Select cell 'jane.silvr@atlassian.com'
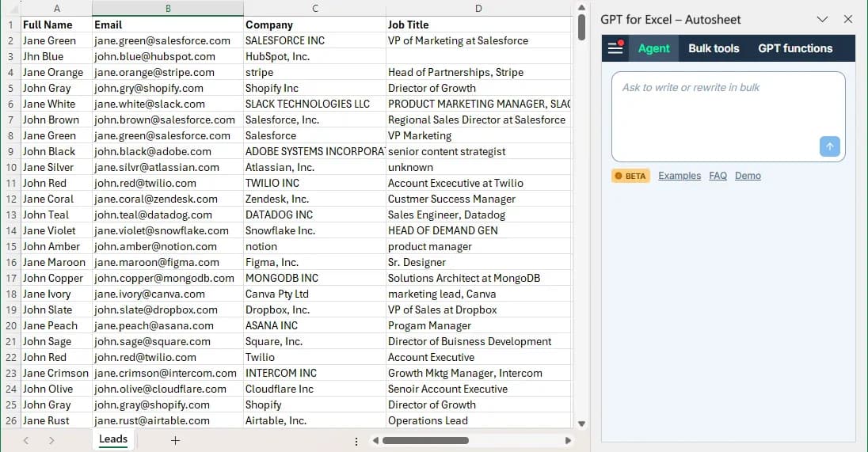868x452 pixels. coord(168,167)
